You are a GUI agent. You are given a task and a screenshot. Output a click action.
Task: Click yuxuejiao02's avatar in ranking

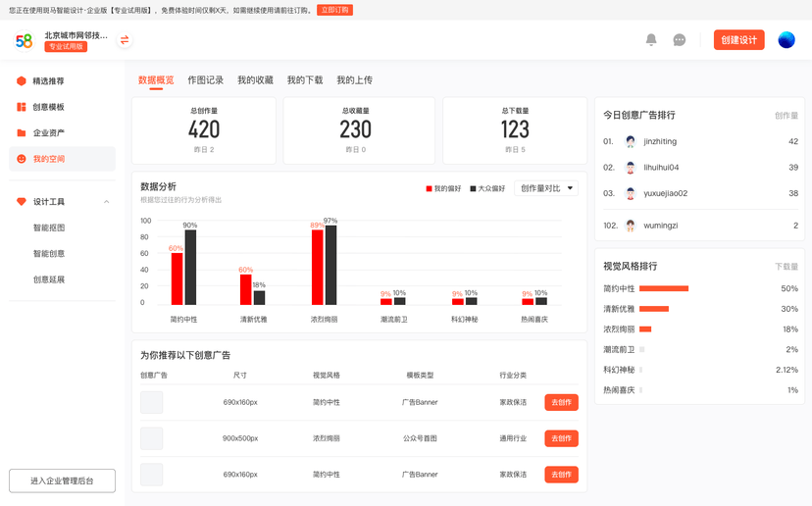631,193
